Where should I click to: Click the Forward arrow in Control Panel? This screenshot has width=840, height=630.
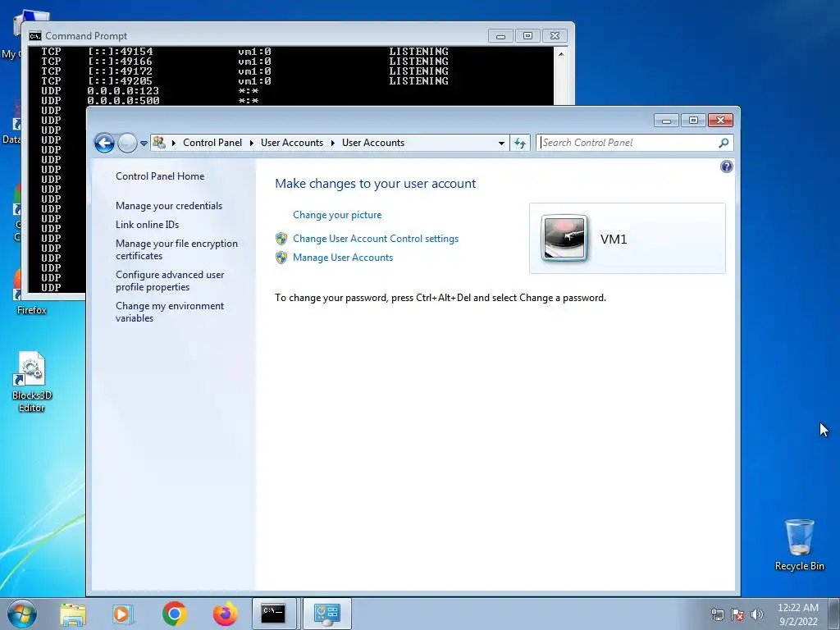pyautogui.click(x=127, y=143)
